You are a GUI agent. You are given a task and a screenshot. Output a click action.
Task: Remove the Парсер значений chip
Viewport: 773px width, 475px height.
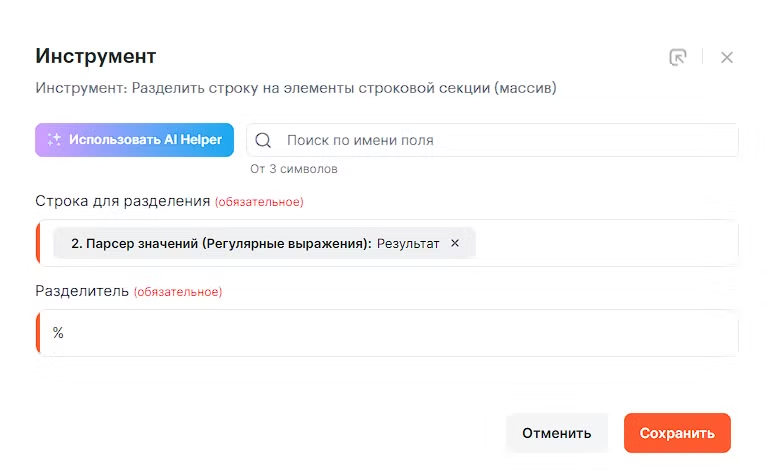tap(455, 243)
